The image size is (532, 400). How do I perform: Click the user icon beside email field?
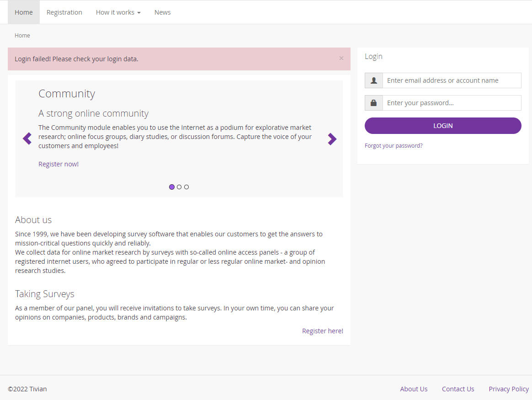[374, 80]
